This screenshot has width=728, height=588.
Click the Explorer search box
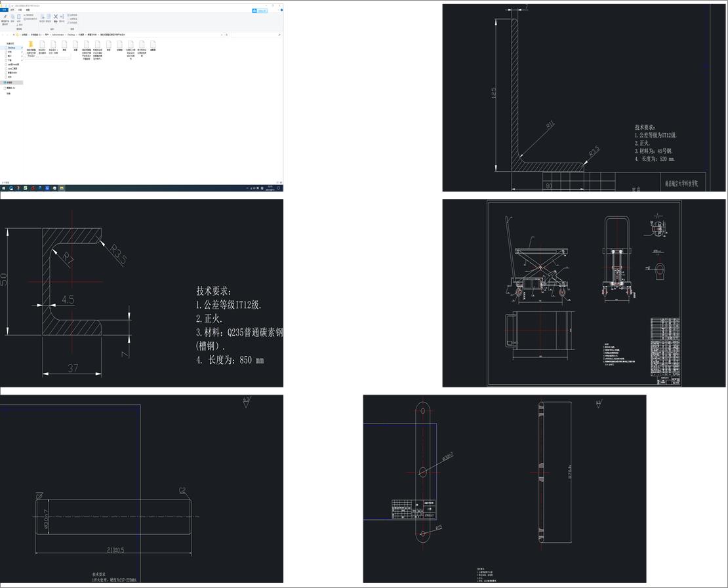click(256, 34)
